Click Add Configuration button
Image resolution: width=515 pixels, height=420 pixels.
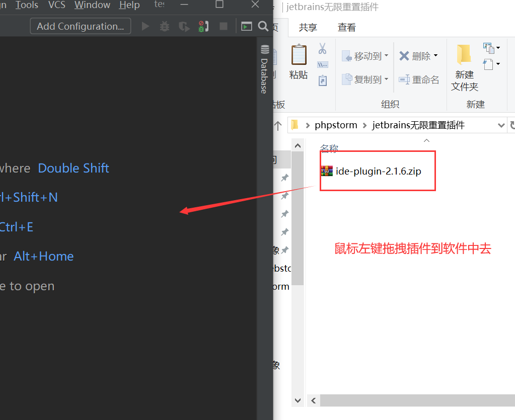click(81, 26)
